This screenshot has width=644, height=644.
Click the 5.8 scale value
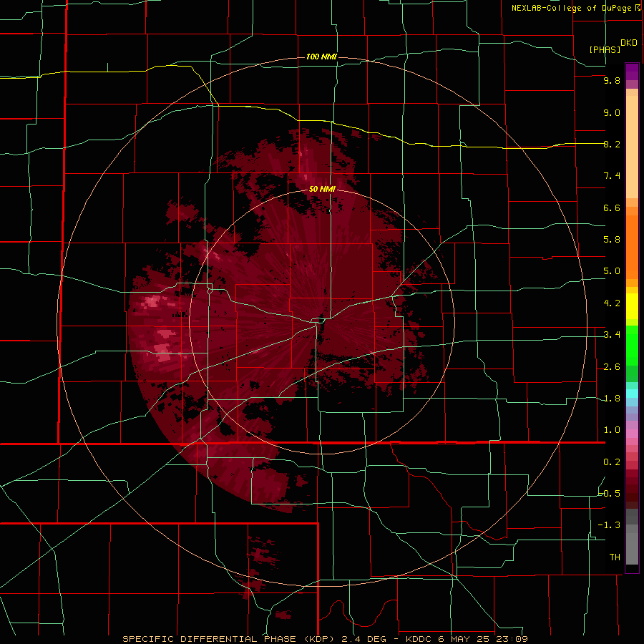(612, 240)
